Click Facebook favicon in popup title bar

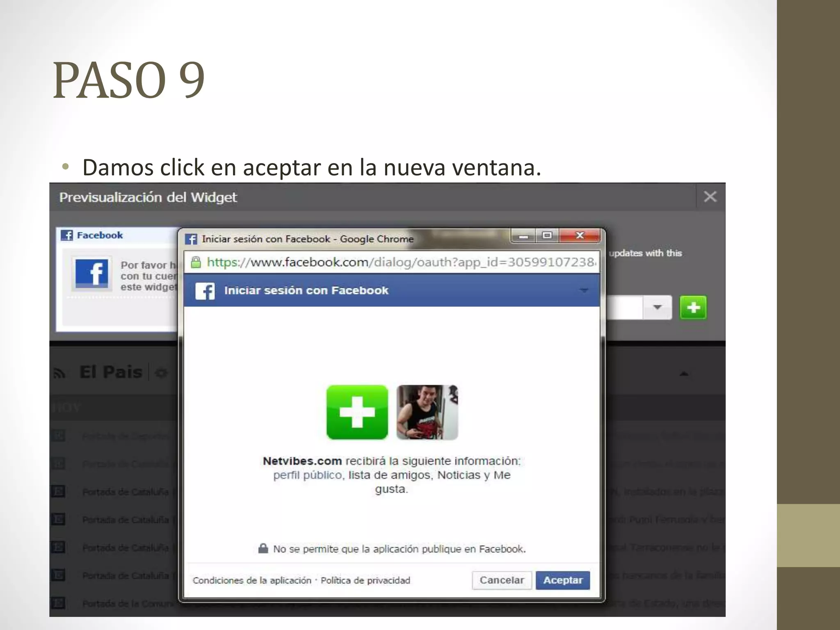point(191,239)
